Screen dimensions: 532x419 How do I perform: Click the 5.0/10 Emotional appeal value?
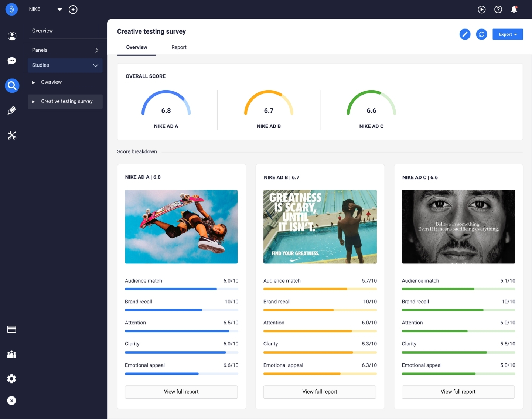point(508,365)
